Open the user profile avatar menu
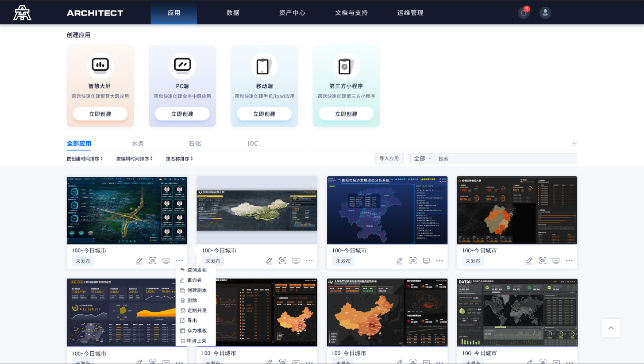Viewport: 644px width, 364px height. click(545, 13)
